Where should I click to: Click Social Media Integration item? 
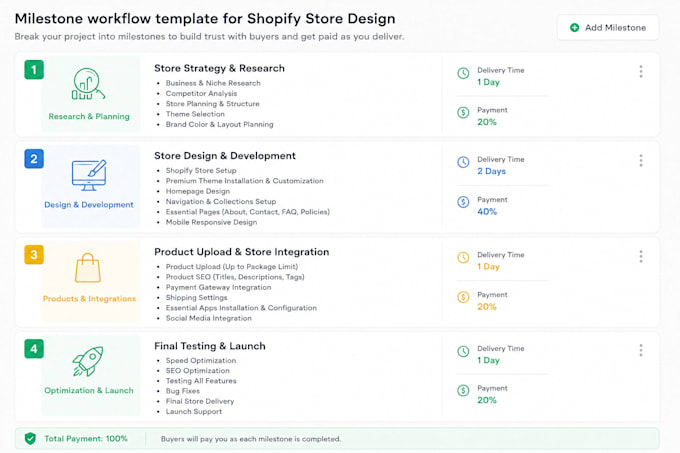(209, 319)
